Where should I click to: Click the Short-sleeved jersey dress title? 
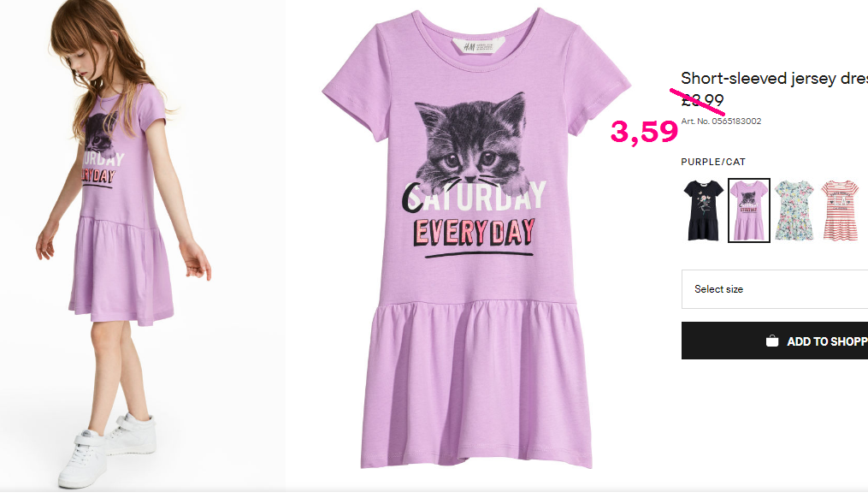point(774,79)
